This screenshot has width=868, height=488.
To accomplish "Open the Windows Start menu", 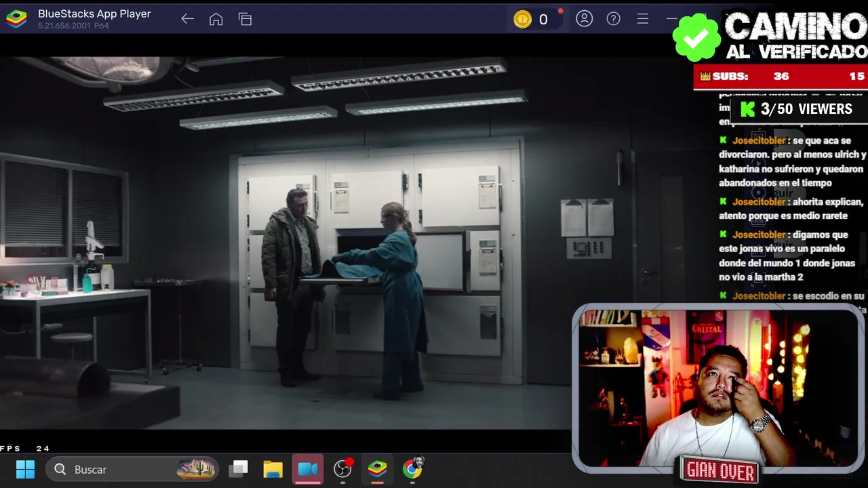I will point(25,469).
